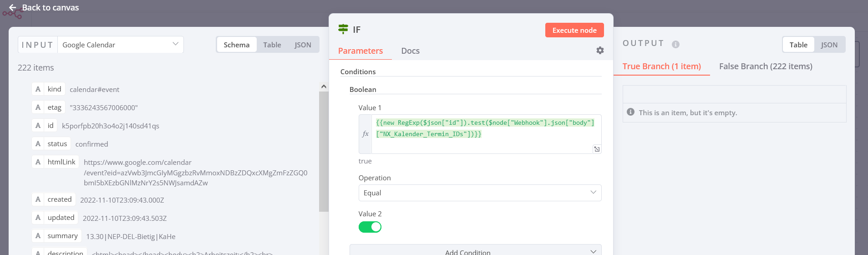Click inside the Value 1 expression field
Image resolution: width=868 pixels, height=255 pixels.
click(x=485, y=142)
